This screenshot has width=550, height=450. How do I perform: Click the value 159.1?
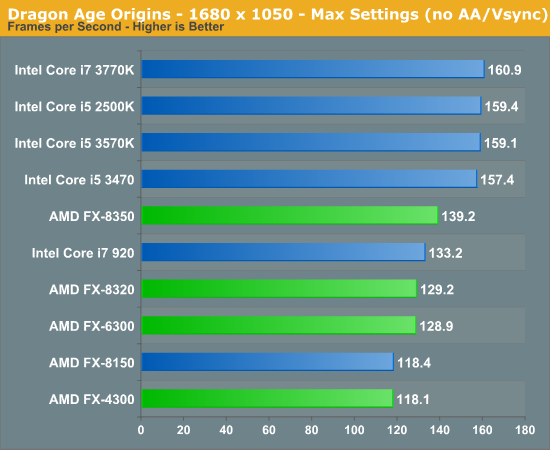(501, 143)
